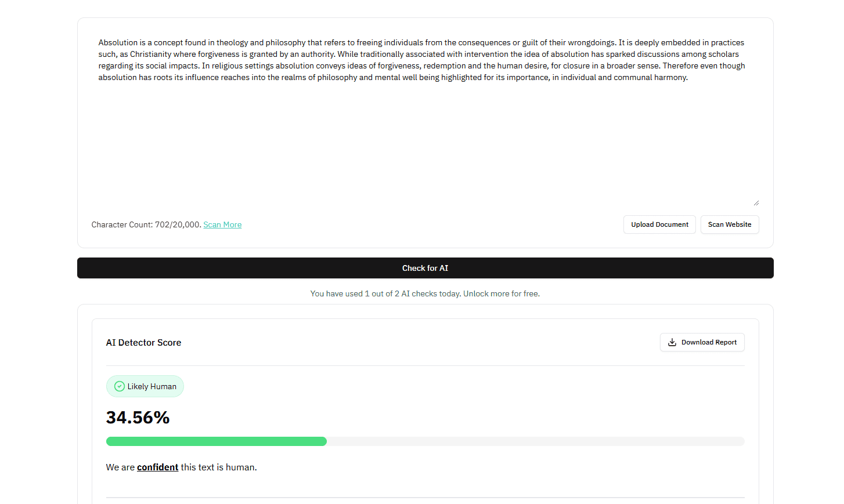This screenshot has height=504, width=844.
Task: Click the green filled portion of score bar
Action: click(x=217, y=441)
